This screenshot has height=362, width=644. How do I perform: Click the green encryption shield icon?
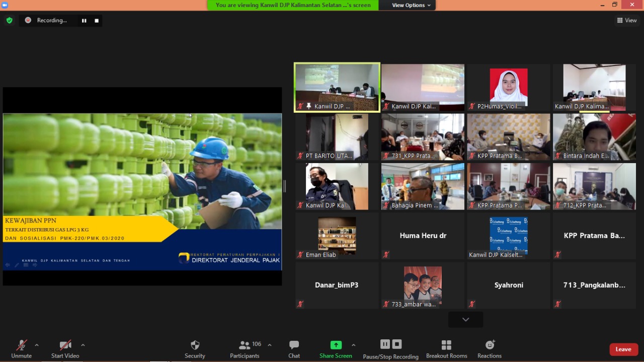click(x=9, y=20)
